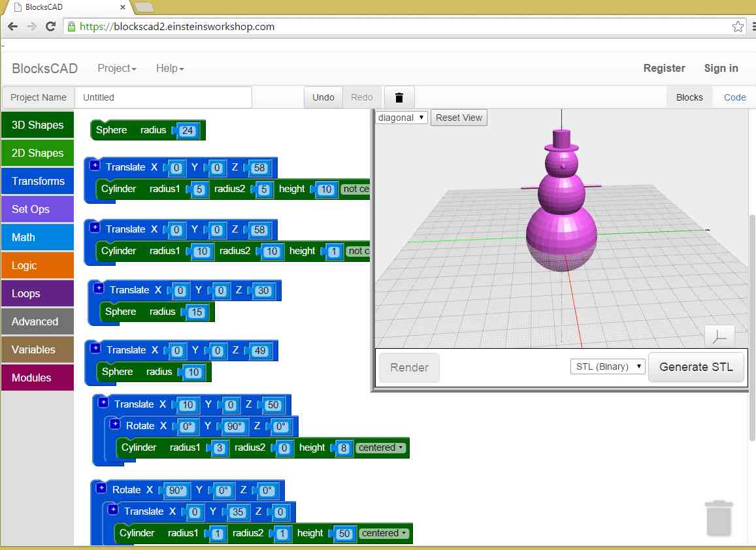This screenshot has height=550, width=756.
Task: Click the Untitled project name field
Action: click(163, 97)
